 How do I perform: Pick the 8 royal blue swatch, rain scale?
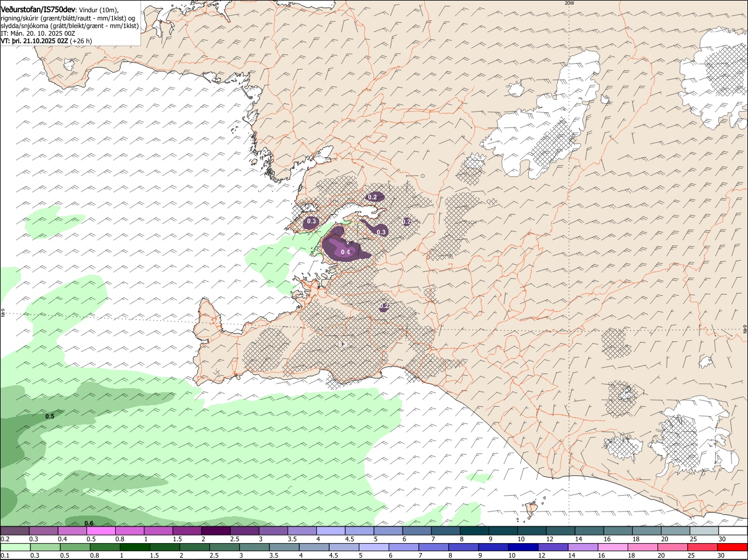click(463, 547)
